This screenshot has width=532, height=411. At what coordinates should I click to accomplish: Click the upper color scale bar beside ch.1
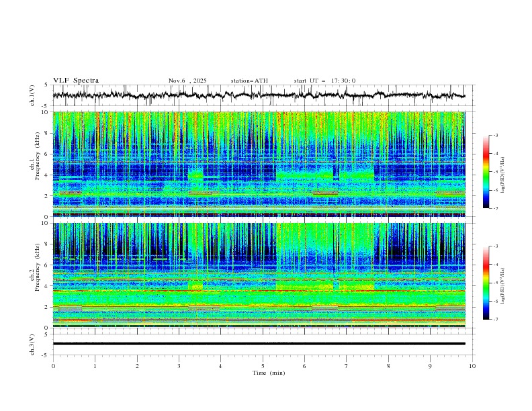486,172
